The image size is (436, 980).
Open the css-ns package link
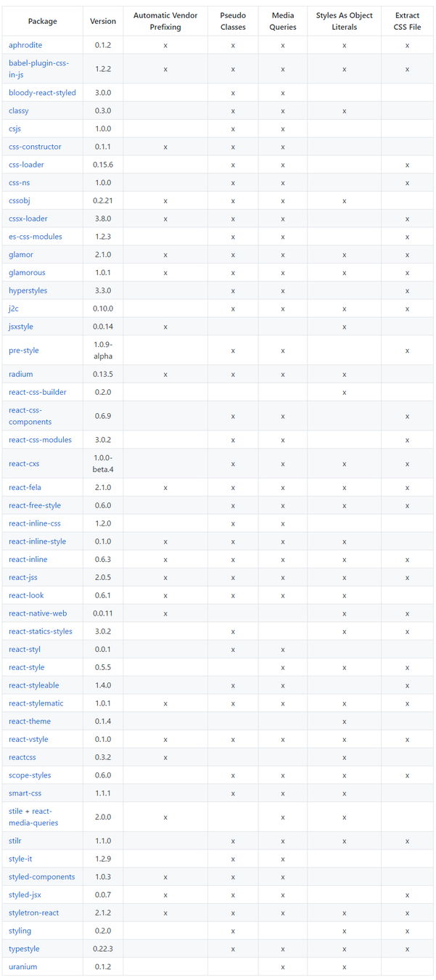coord(20,183)
